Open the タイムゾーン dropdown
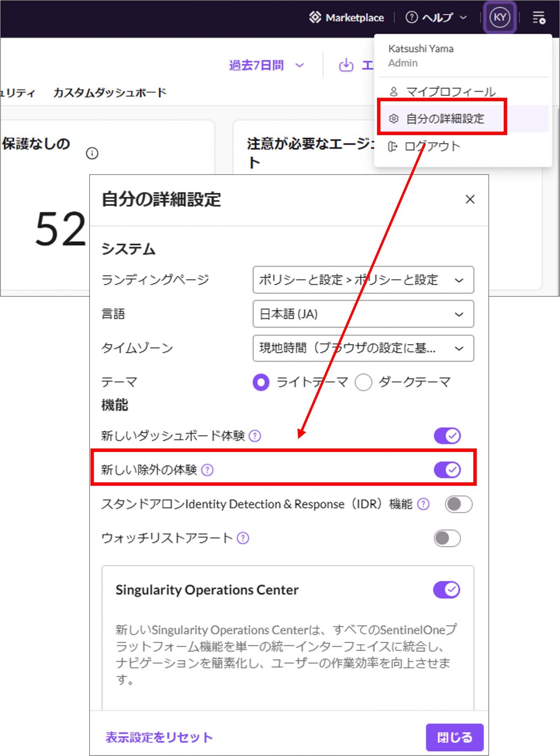This screenshot has height=756, width=560. tap(363, 348)
